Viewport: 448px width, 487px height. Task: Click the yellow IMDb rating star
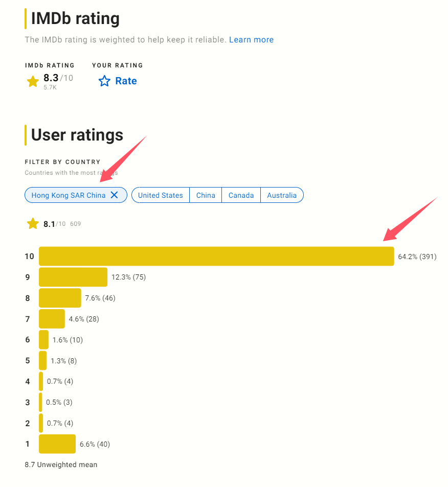(x=33, y=81)
